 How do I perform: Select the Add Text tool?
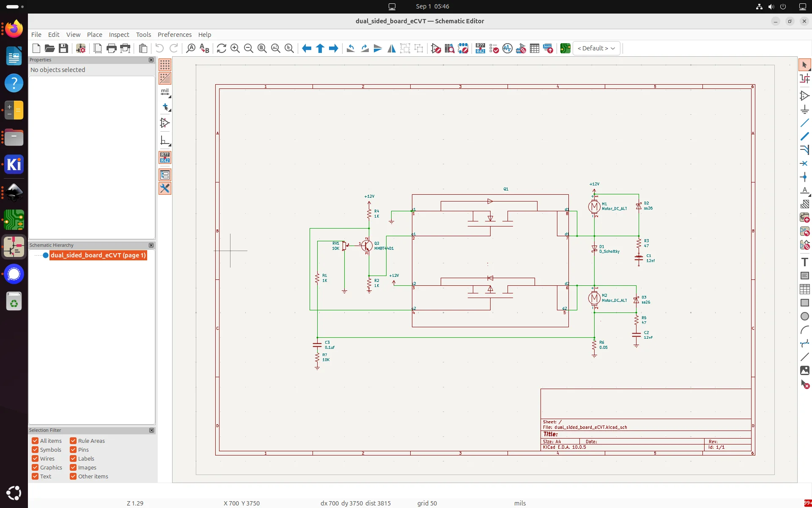(804, 262)
